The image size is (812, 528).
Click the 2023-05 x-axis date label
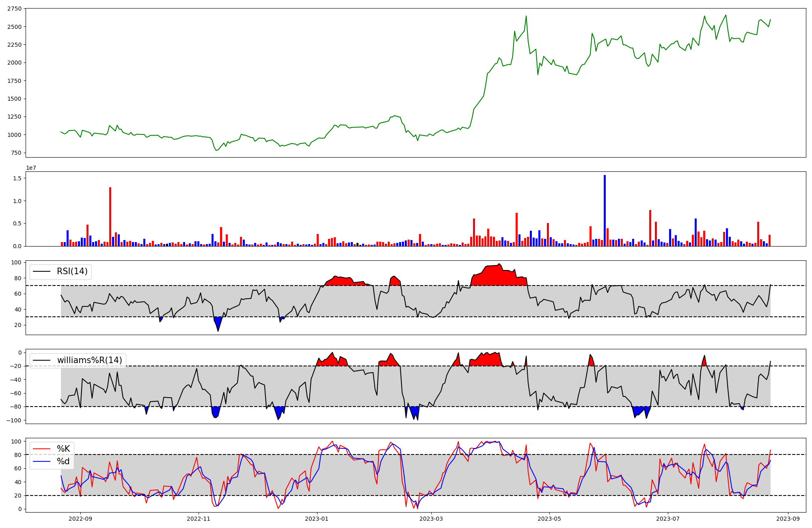(x=549, y=518)
